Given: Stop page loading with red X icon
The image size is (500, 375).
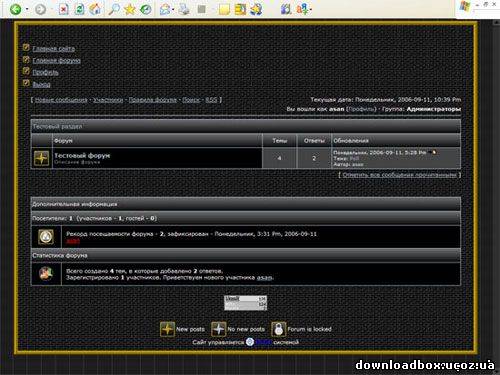Looking at the screenshot, I should 63,9.
